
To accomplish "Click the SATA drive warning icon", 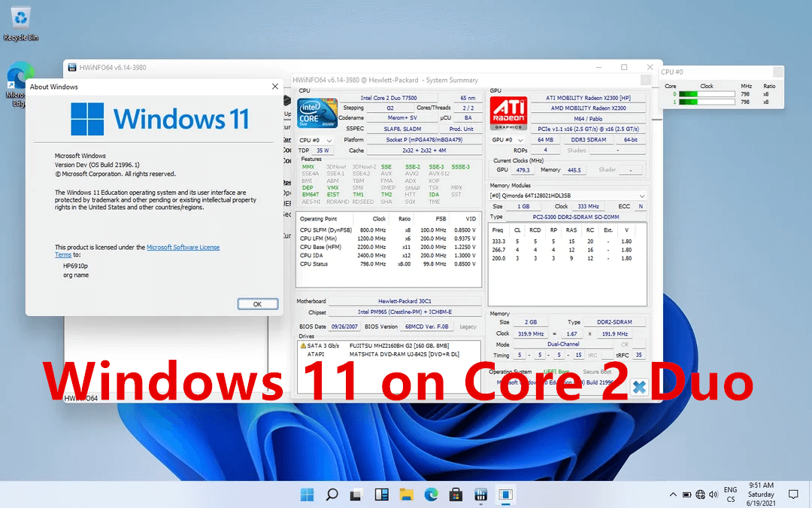I will (303, 345).
